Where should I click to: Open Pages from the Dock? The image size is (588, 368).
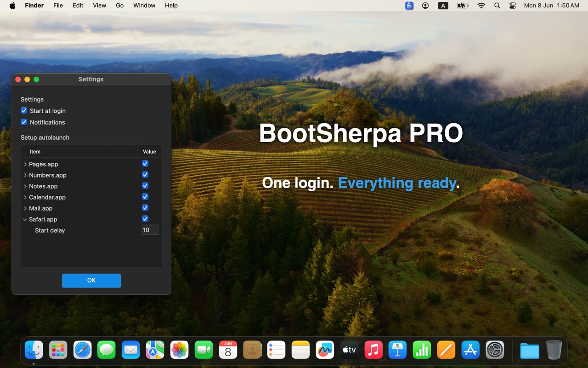click(x=447, y=350)
